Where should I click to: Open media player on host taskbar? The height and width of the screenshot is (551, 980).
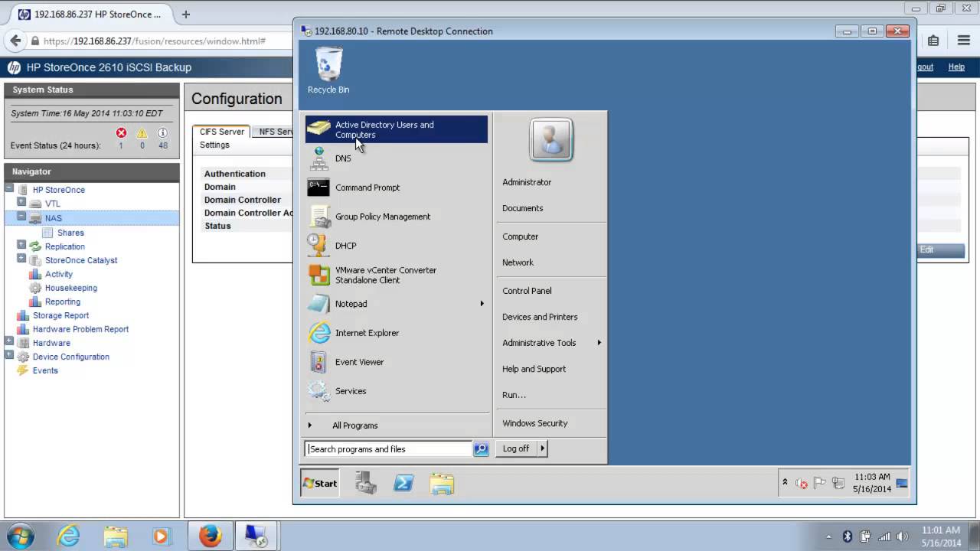[161, 536]
